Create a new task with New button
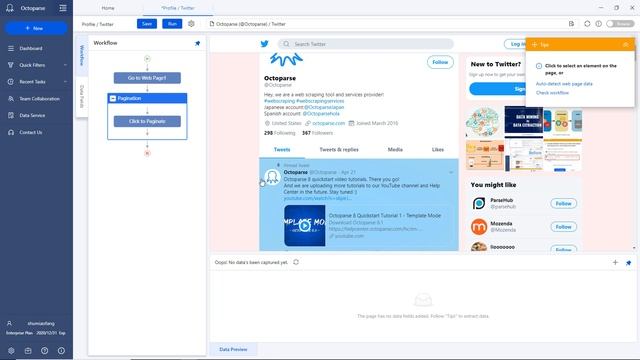Image resolution: width=640 pixels, height=360 pixels. tap(36, 28)
